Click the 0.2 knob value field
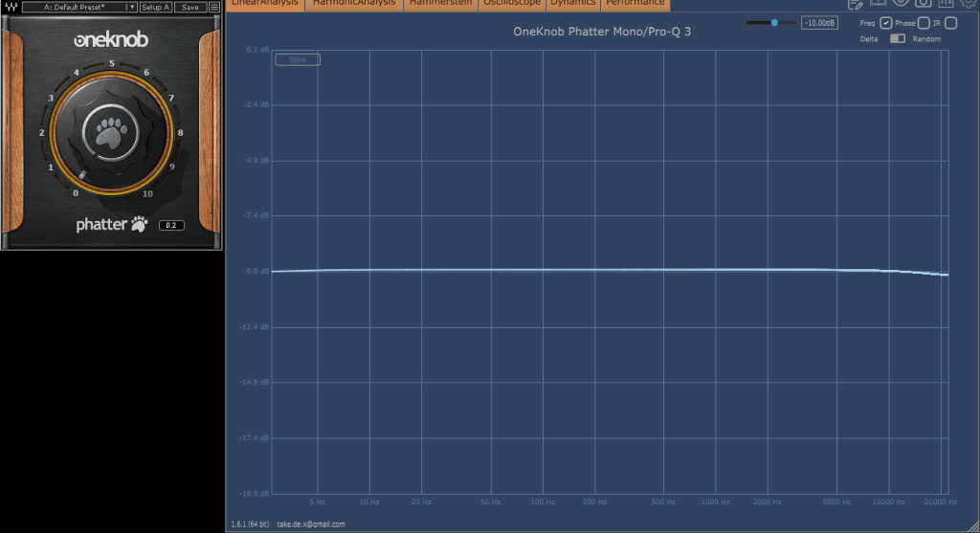The image size is (980, 533). (171, 225)
